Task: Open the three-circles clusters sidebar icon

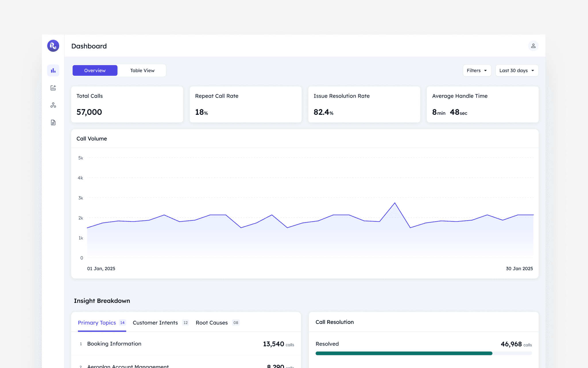Action: coord(53,105)
